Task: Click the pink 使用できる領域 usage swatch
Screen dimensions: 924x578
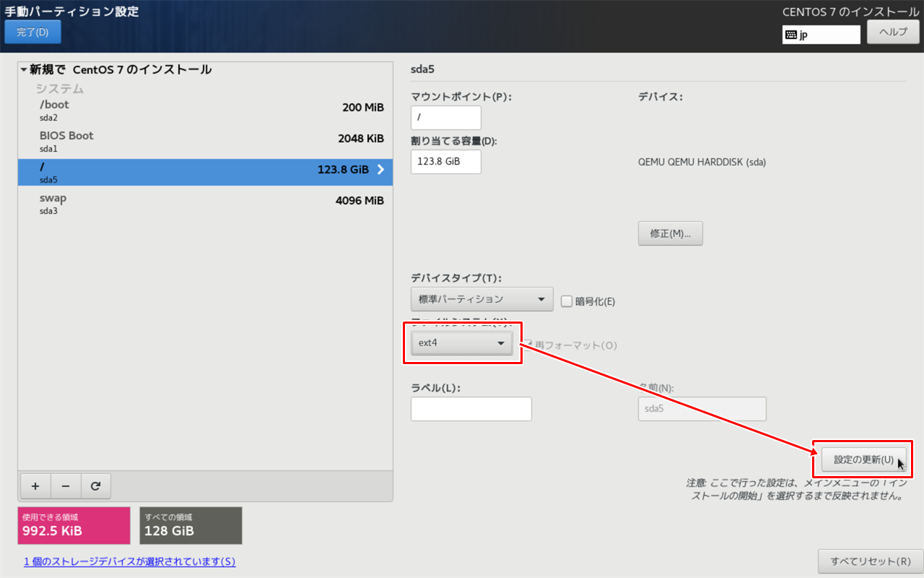Action: [x=73, y=525]
